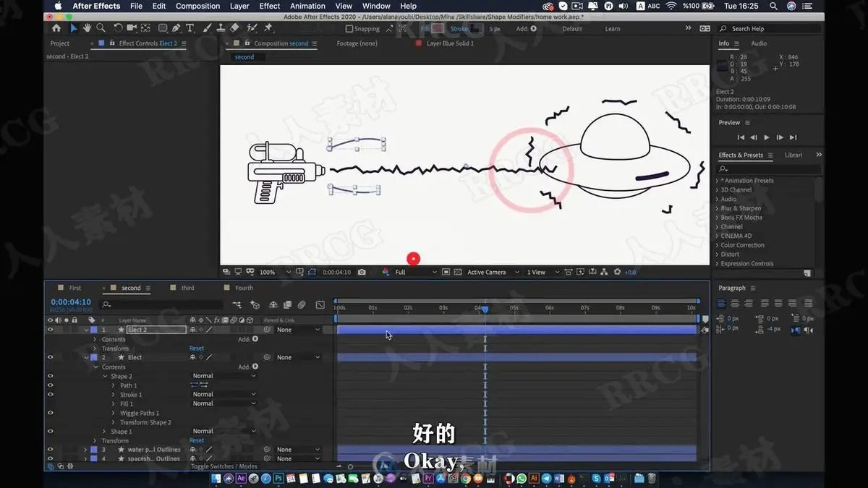Switch to the third timeline tab
This screenshot has width=868, height=488.
point(187,288)
